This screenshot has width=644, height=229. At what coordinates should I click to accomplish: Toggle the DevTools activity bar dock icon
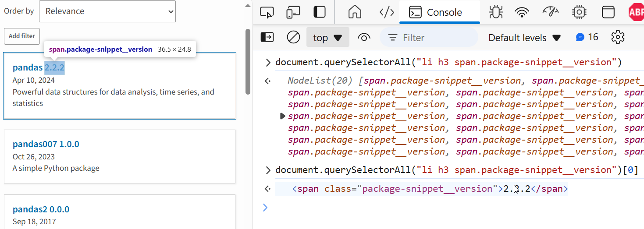point(320,12)
